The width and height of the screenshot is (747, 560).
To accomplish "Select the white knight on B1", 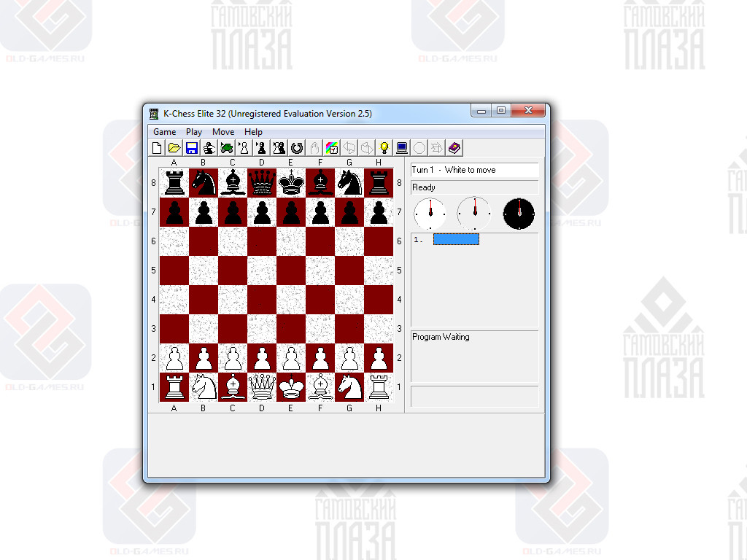I will point(204,387).
